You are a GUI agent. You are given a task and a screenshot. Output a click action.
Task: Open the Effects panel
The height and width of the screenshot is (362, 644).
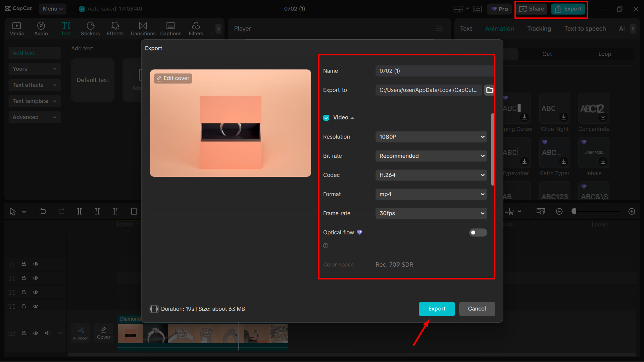tap(115, 28)
